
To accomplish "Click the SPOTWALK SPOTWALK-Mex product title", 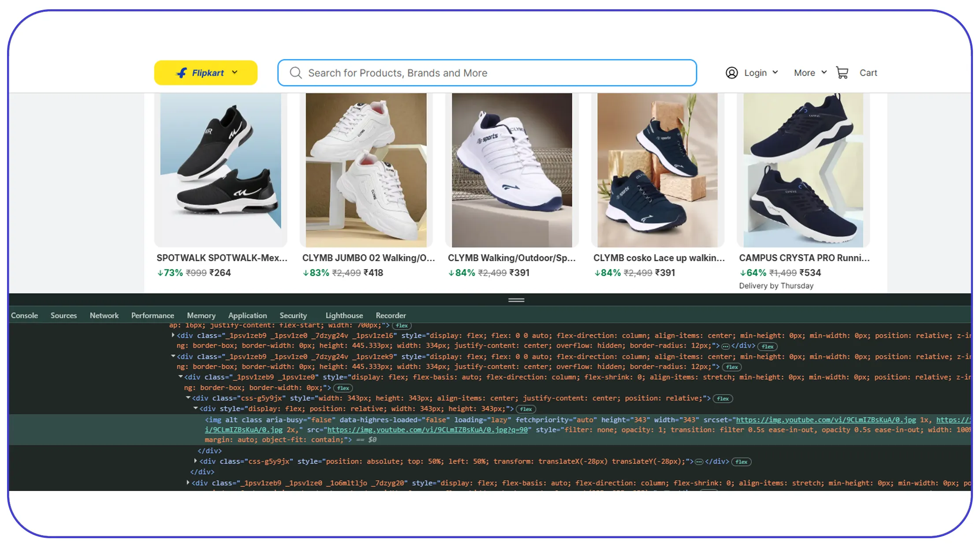I will pyautogui.click(x=222, y=258).
